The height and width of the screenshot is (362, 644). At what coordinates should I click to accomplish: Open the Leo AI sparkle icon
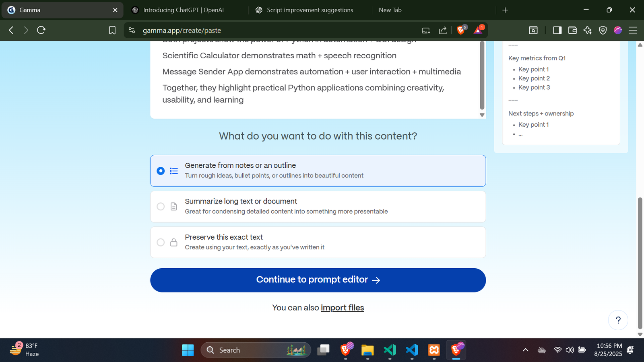click(x=588, y=30)
